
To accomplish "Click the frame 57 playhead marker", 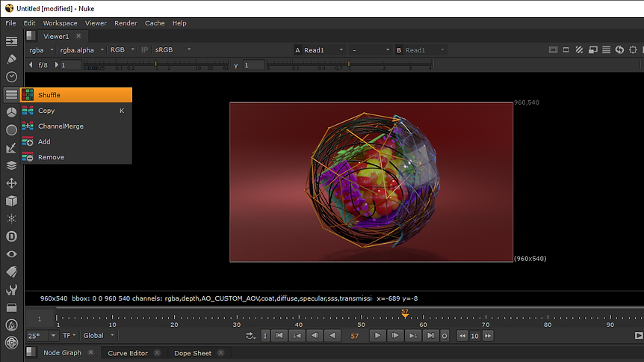I will pyautogui.click(x=405, y=314).
